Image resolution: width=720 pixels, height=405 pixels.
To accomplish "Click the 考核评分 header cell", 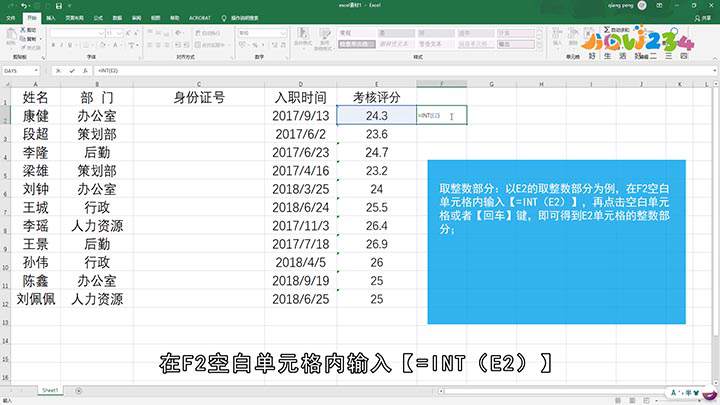I will (377, 97).
